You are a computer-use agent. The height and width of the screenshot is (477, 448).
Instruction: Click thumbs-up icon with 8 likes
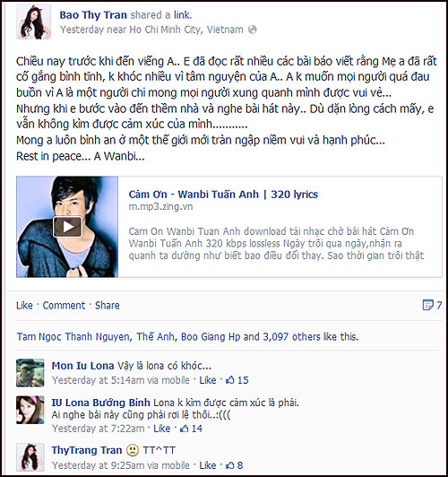coord(230,465)
